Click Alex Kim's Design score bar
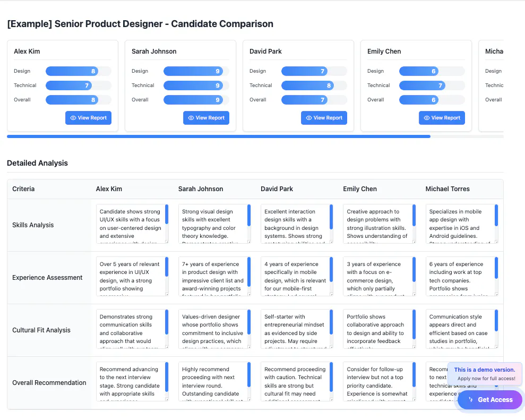This screenshot has height=420, width=525. pyautogui.click(x=79, y=71)
